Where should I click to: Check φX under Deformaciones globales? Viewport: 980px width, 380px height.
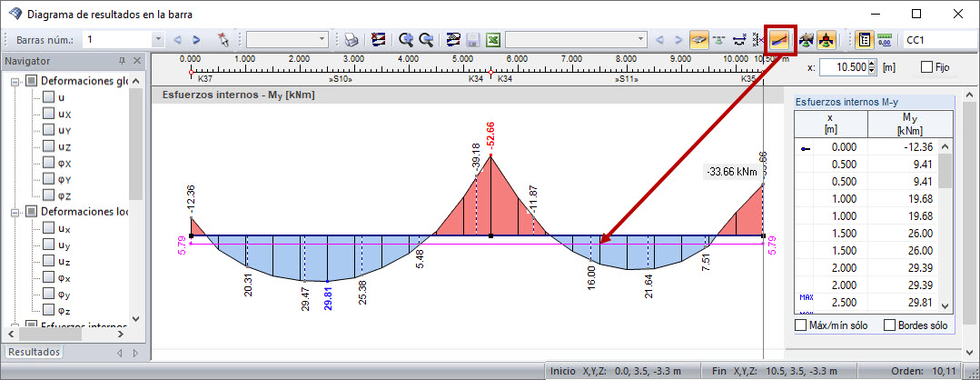coord(48,163)
